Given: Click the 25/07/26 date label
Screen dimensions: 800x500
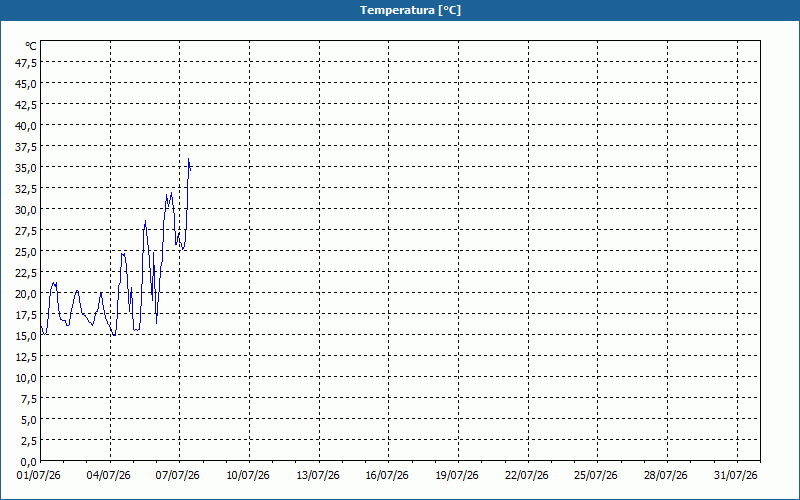Looking at the screenshot, I should point(596,476).
